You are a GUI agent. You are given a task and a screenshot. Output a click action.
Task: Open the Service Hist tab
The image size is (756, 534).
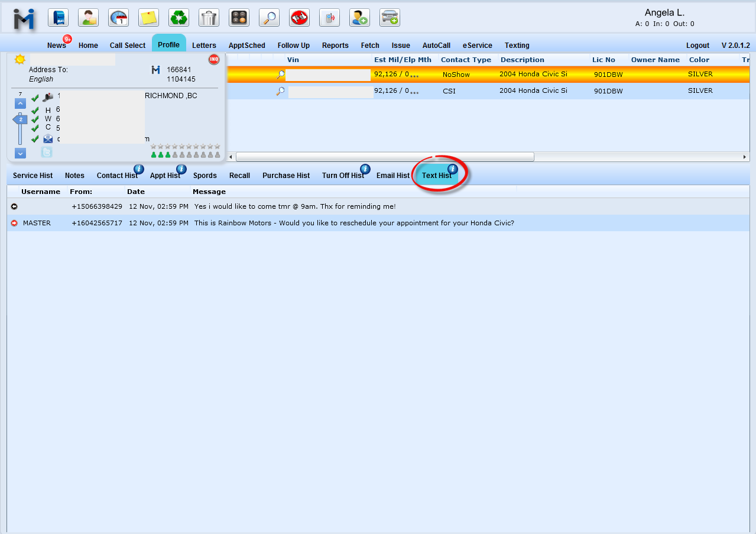tap(33, 176)
